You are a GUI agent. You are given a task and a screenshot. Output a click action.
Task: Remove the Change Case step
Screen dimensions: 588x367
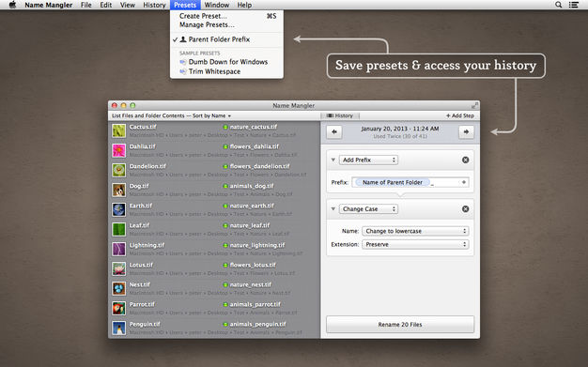[465, 208]
